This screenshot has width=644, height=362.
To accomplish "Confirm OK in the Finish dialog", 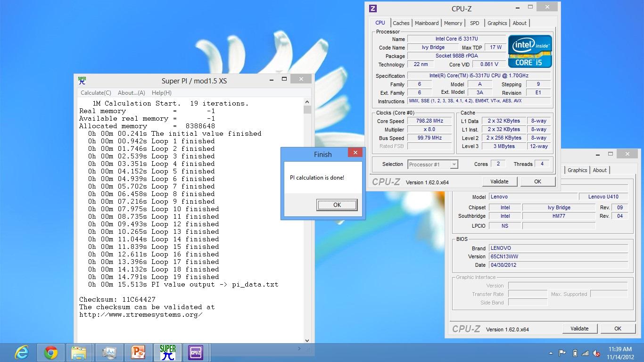I will (337, 205).
